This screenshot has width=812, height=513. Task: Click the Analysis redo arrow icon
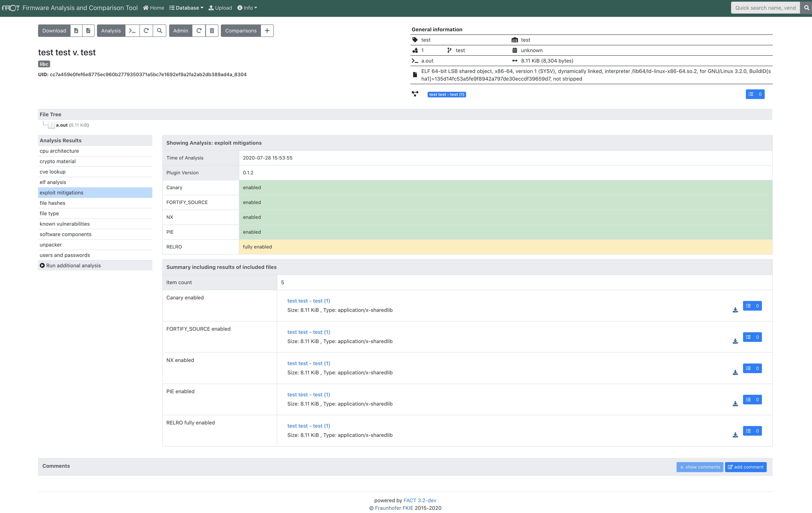[x=146, y=31]
